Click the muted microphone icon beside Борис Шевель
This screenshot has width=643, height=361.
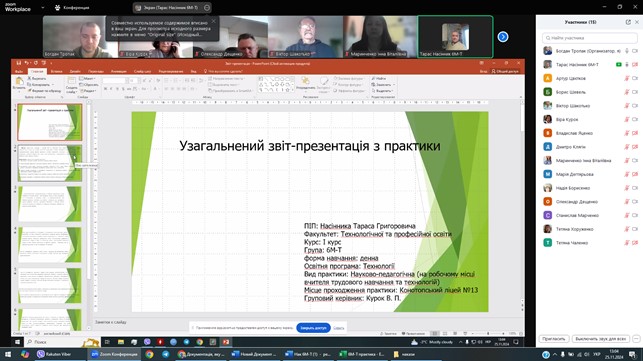coord(627,92)
